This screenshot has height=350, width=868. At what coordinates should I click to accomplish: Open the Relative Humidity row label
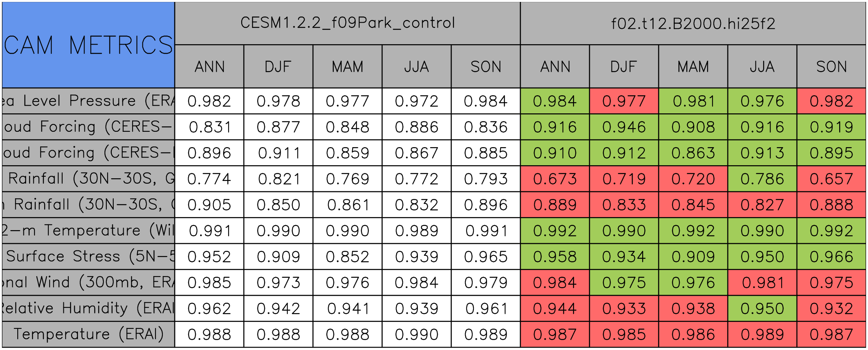coord(88,309)
